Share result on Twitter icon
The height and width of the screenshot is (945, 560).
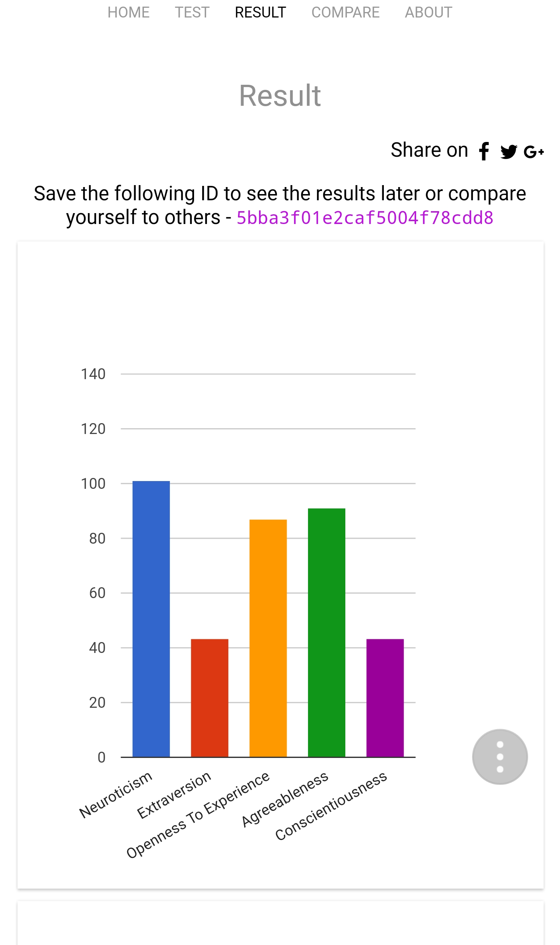(509, 151)
